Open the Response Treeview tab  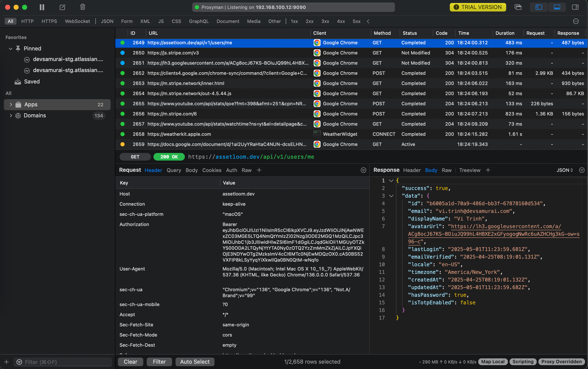pyautogui.click(x=470, y=170)
